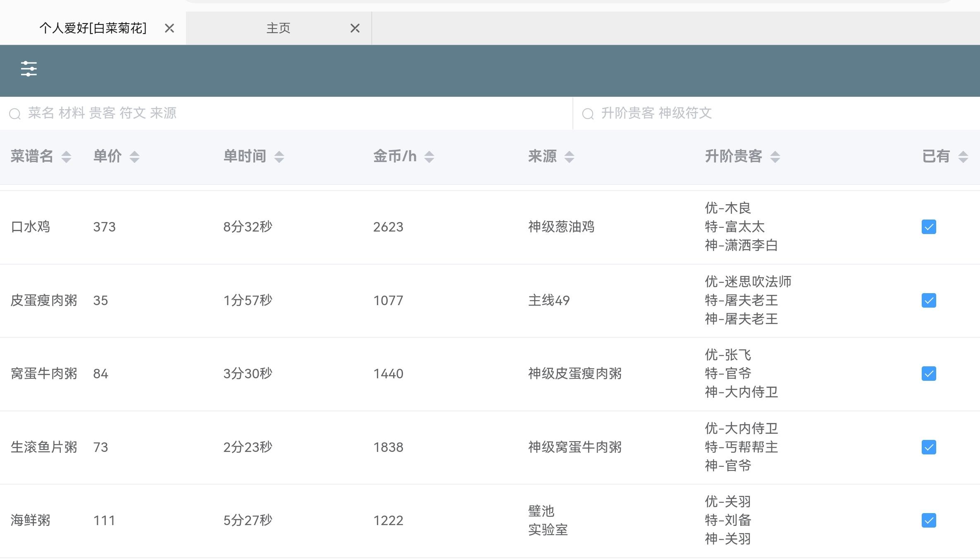Viewport: 980px width, 559px height.
Task: Click the 单价 column header
Action: [x=107, y=156]
